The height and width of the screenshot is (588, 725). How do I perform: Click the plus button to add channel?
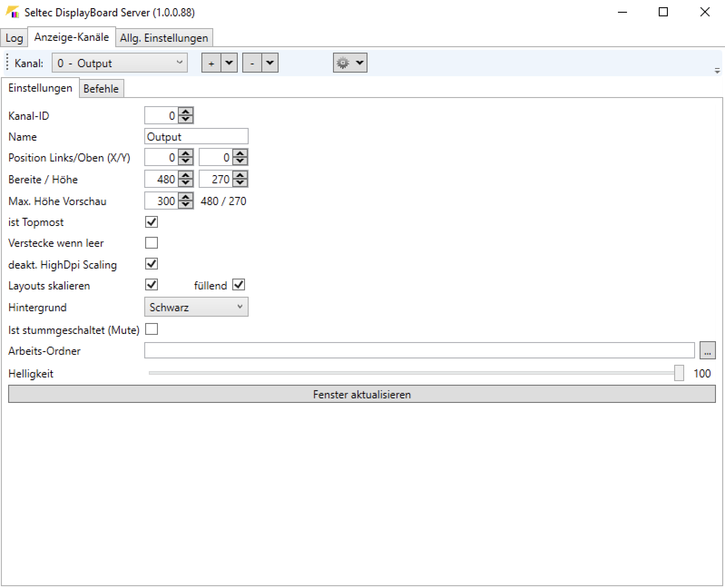211,63
